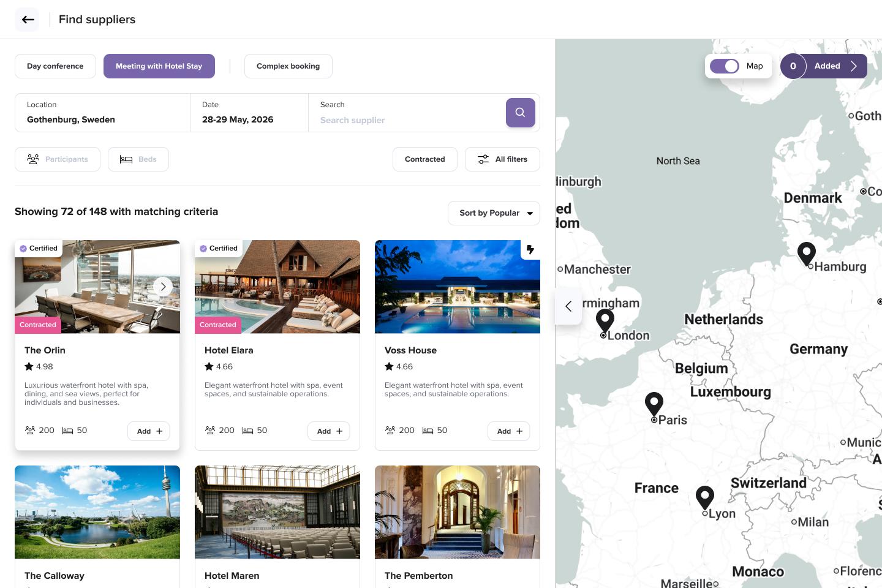
Task: Click The Orlin 4.98 star rating
Action: pos(39,366)
